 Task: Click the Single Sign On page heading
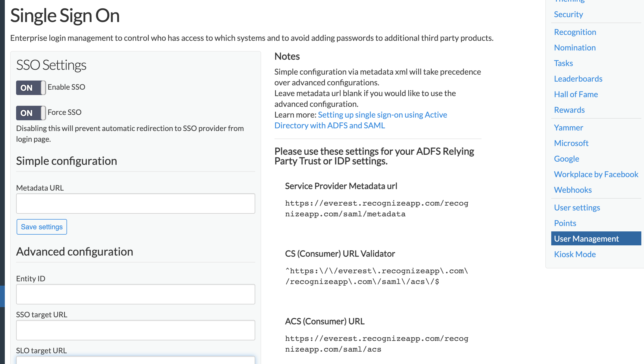65,16
